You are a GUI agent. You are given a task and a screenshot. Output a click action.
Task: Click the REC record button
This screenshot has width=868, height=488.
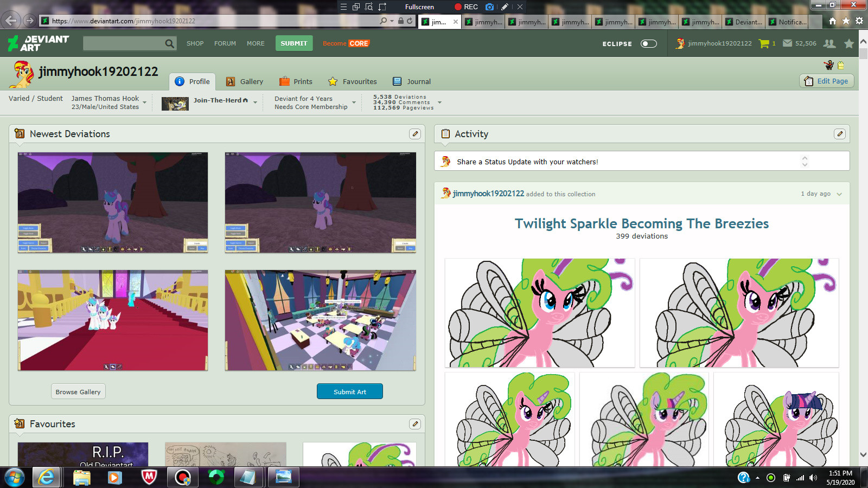pyautogui.click(x=466, y=7)
